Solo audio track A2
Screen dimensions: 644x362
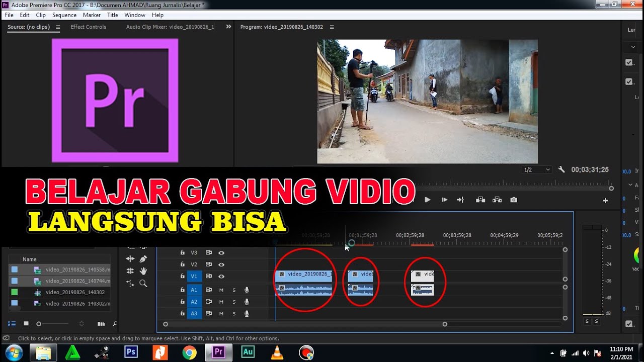coord(233,302)
